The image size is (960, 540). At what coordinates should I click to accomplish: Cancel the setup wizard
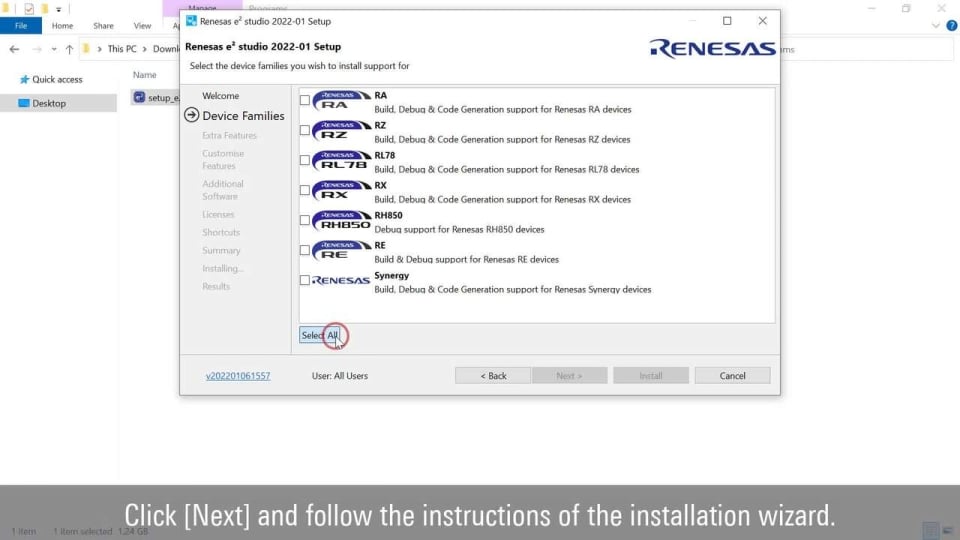732,376
